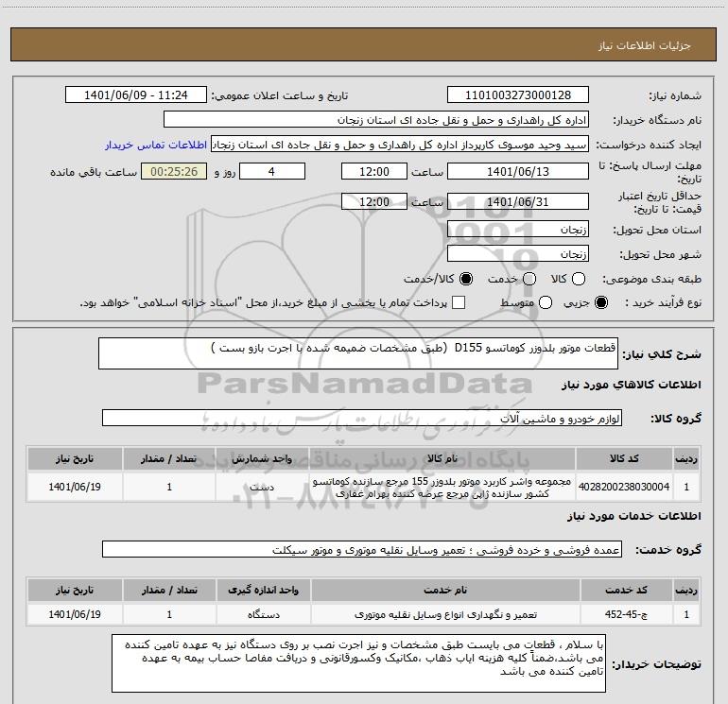Click goods code 4028200238030004
This screenshot has height=704, width=728.
(624, 487)
